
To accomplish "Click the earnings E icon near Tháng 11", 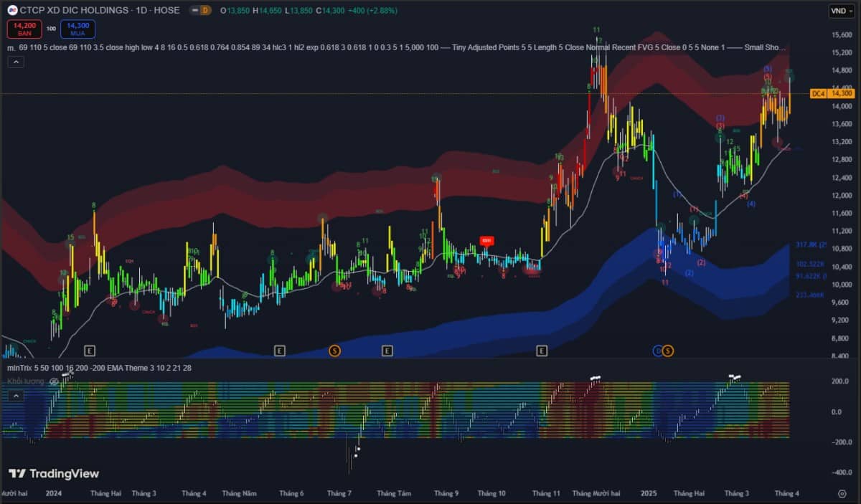I will (542, 351).
